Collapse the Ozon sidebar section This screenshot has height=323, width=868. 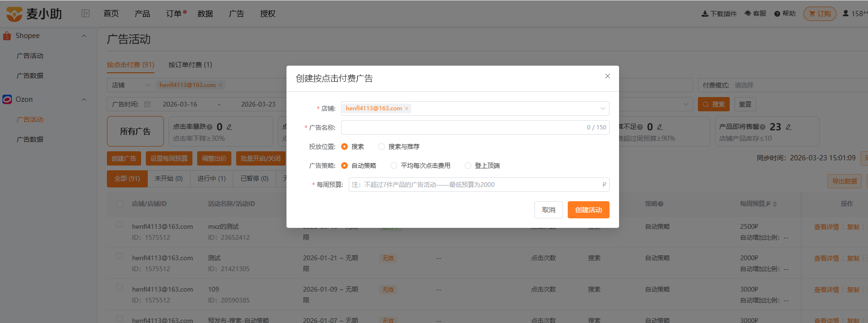pos(84,99)
